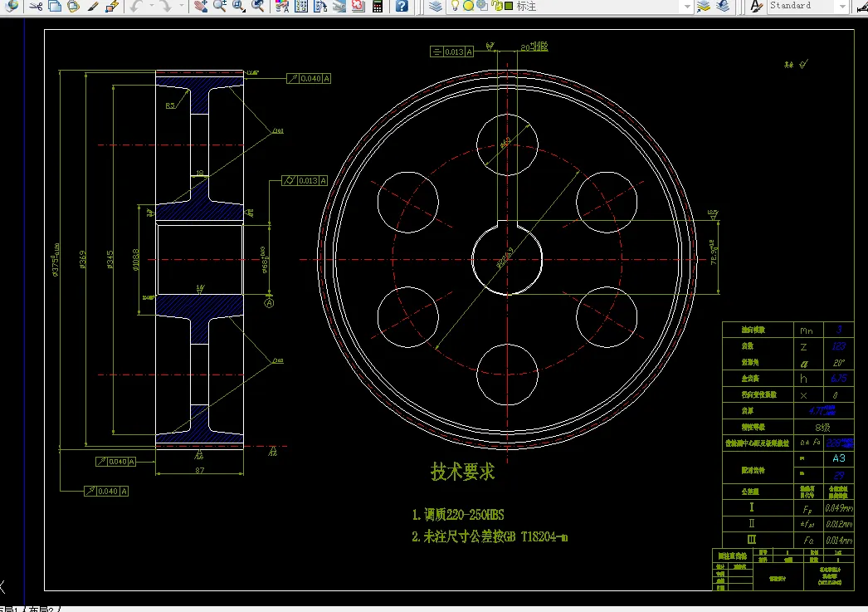Select the precision grade cell 8级
Screen dimensions: 868x612
click(823, 427)
